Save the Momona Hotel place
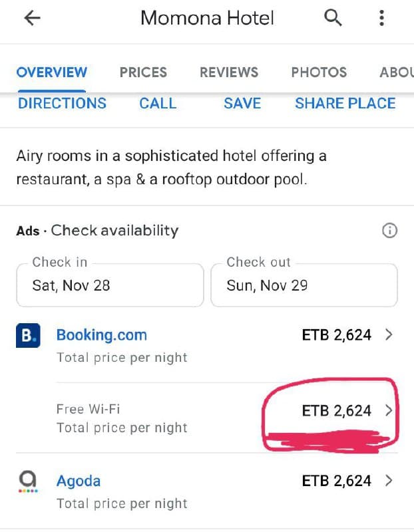414x532 pixels. 242,103
